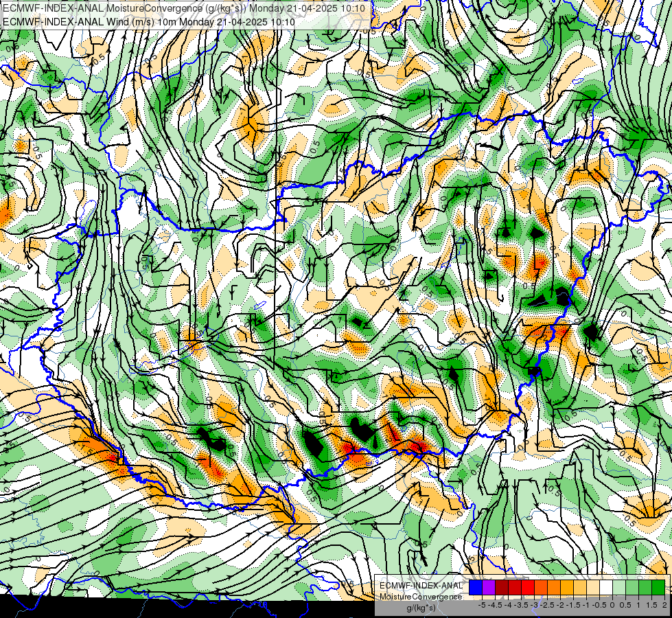Select the Wind (m/s) 10m title line

point(149,21)
